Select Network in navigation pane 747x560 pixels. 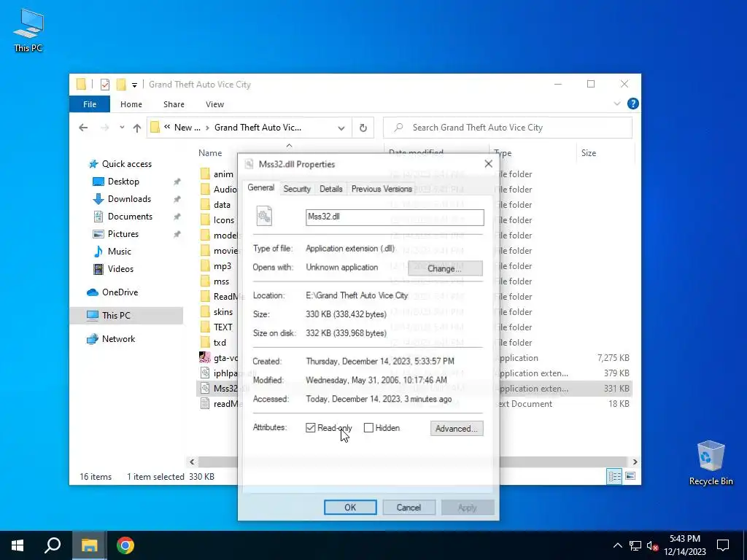pos(118,339)
